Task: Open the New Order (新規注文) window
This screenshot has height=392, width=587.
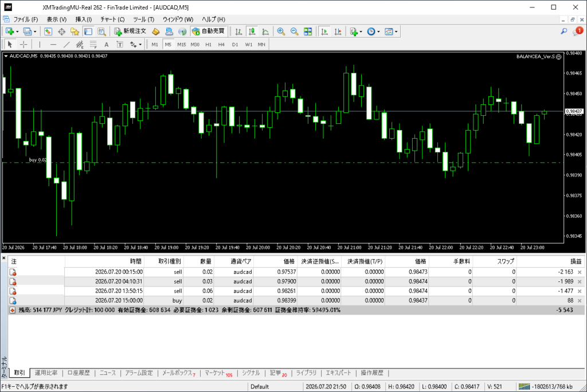Action: [x=130, y=32]
